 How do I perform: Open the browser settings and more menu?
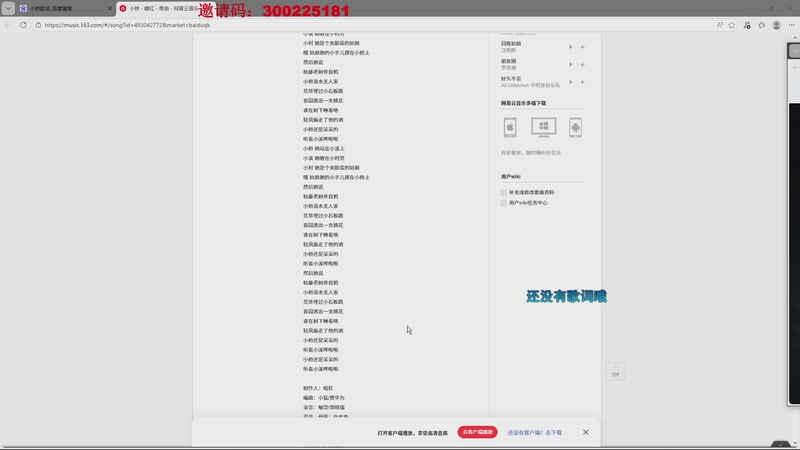pos(791,25)
